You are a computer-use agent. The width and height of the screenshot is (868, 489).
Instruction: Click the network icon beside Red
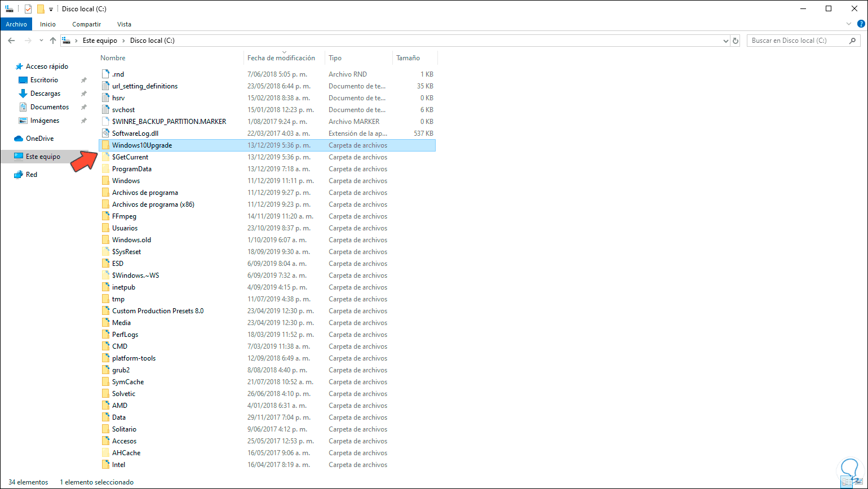click(18, 175)
